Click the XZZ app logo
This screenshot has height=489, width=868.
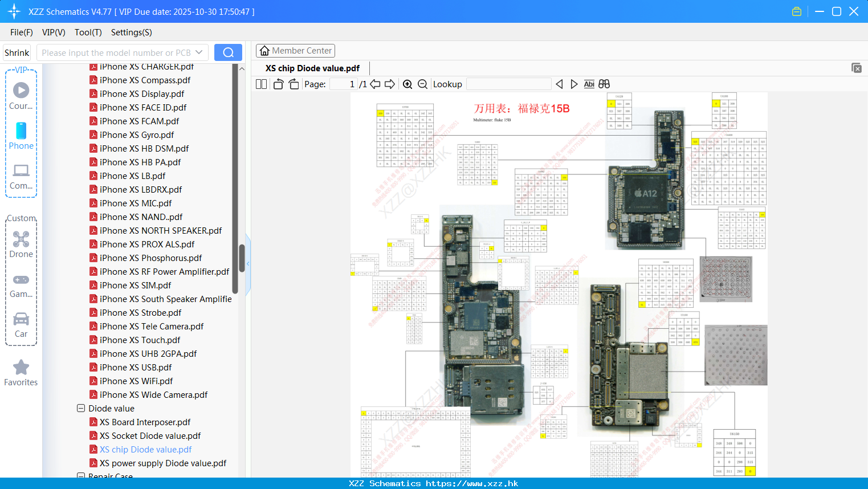click(x=14, y=11)
